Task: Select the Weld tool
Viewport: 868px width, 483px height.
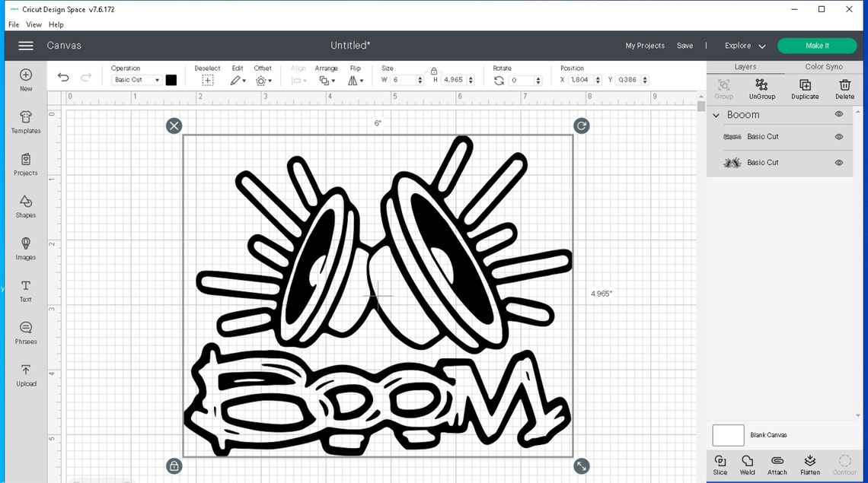Action: click(747, 464)
